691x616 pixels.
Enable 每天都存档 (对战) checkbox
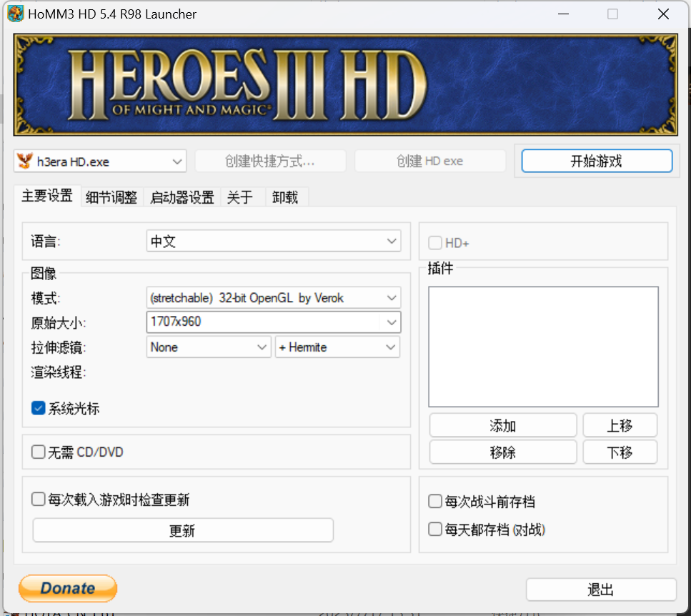[435, 530]
